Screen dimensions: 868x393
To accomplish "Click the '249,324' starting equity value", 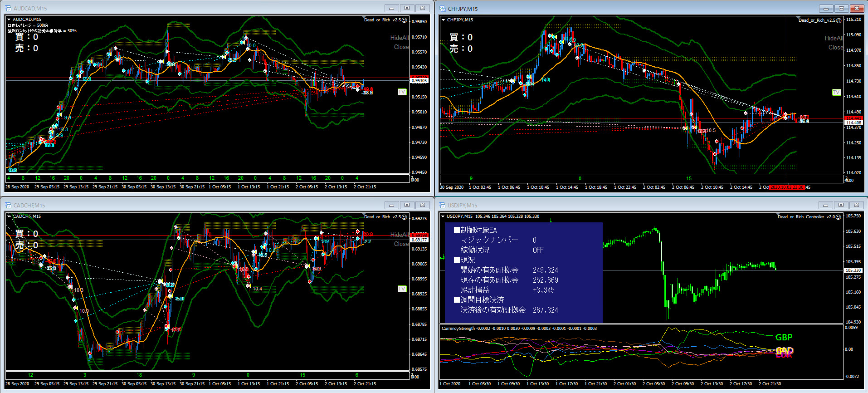I will (x=546, y=270).
